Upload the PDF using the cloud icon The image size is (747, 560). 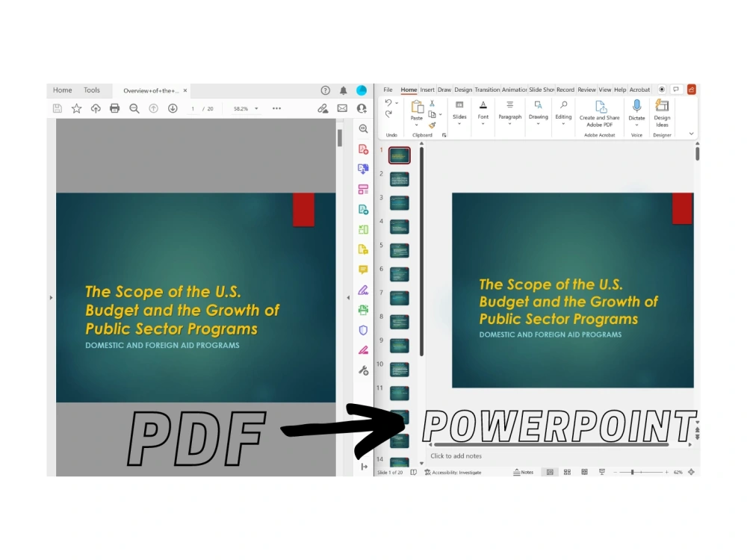coord(96,108)
